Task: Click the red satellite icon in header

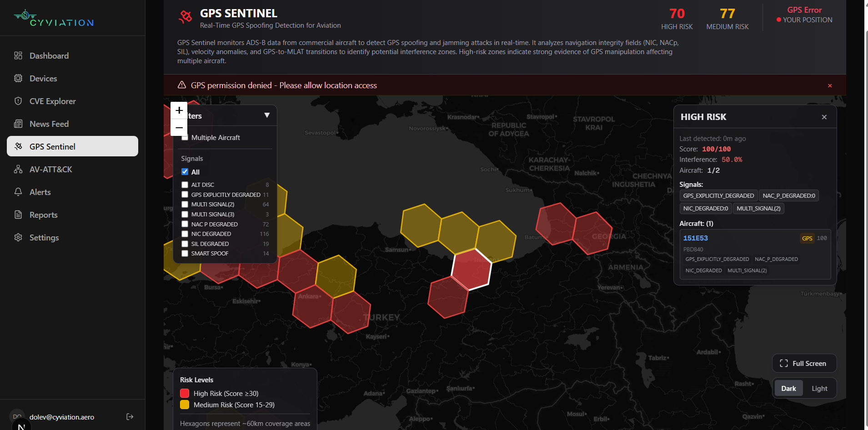Action: [x=185, y=17]
